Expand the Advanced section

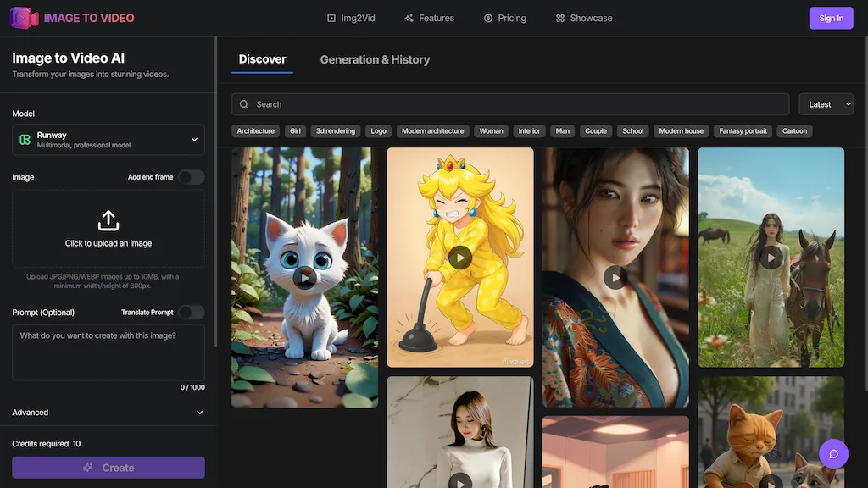tap(108, 413)
